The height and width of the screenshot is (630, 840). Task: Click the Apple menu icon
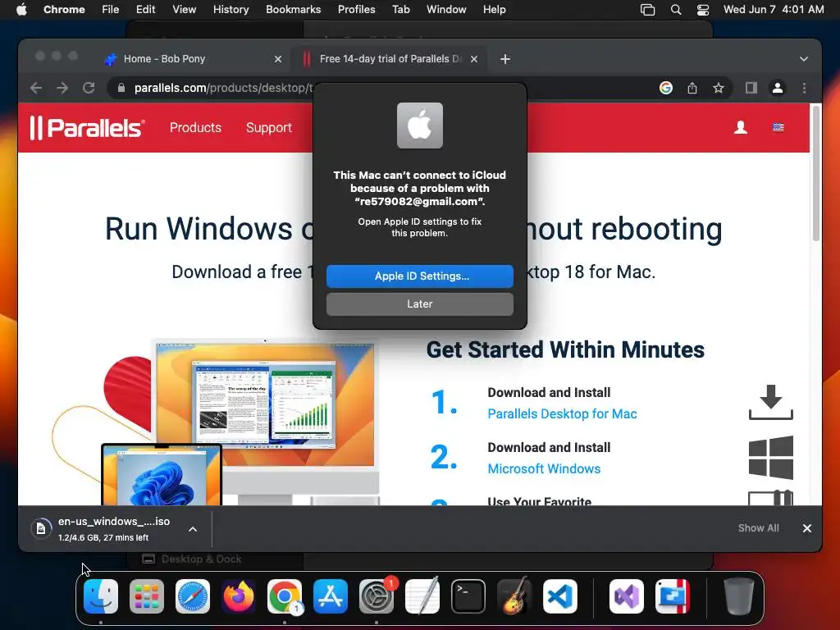(x=21, y=10)
